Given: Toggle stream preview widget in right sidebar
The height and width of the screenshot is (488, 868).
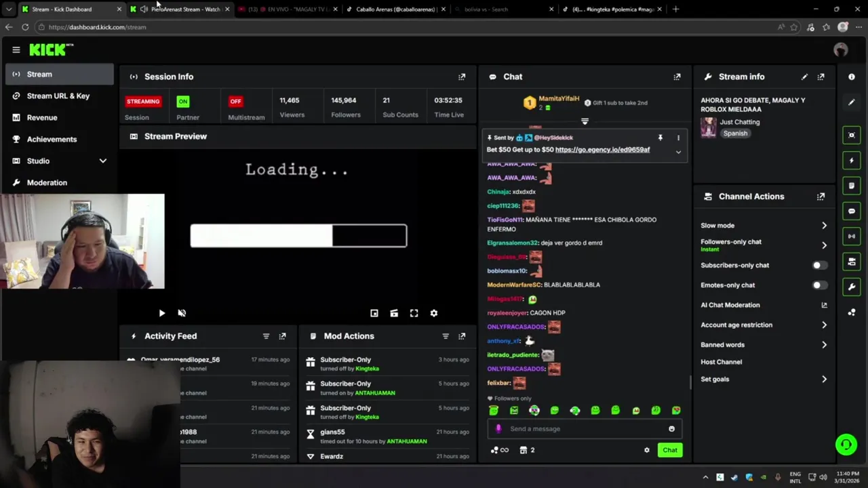Looking at the screenshot, I should coord(852,135).
